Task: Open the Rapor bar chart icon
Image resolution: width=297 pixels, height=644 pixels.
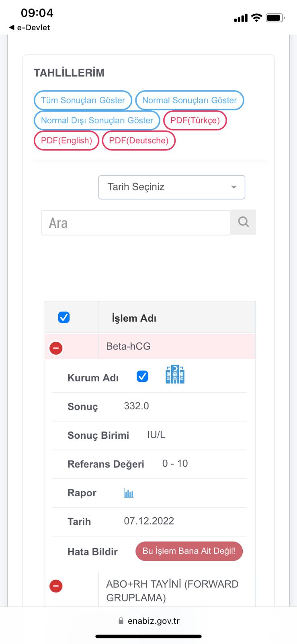Action: 129,493
